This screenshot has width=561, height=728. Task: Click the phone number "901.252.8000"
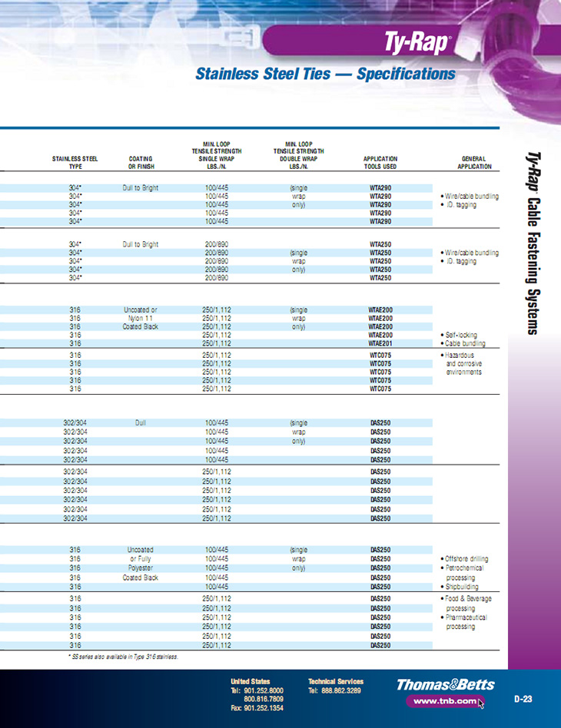pyautogui.click(x=264, y=690)
